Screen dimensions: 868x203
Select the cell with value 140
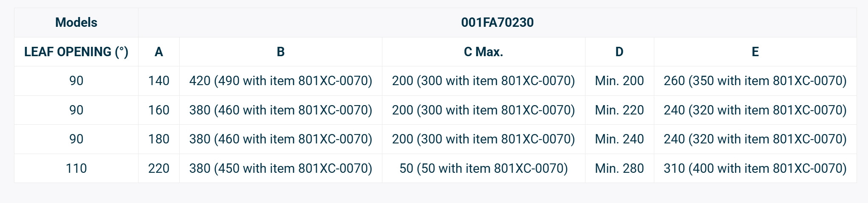(158, 81)
